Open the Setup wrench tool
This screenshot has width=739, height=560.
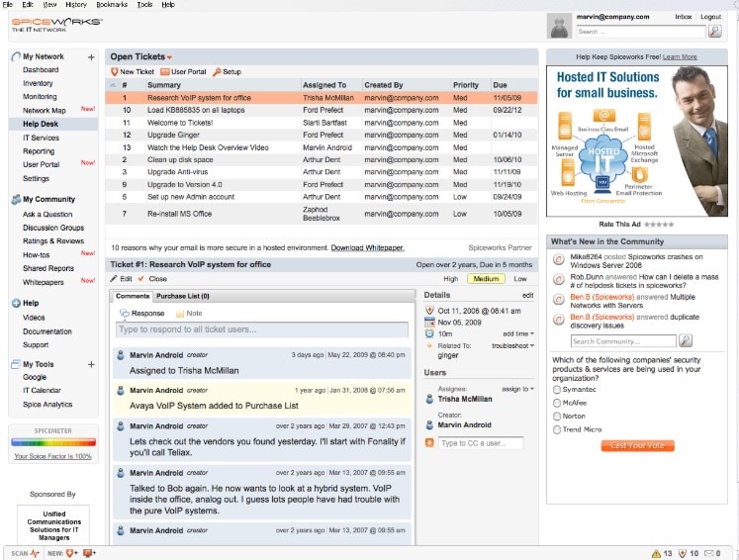(227, 71)
